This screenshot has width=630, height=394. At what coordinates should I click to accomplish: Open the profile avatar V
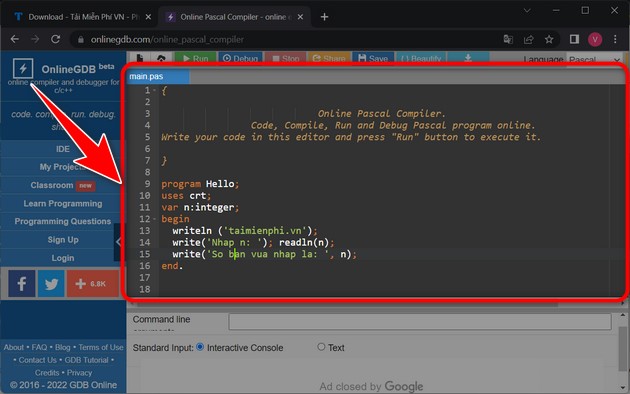(x=595, y=39)
